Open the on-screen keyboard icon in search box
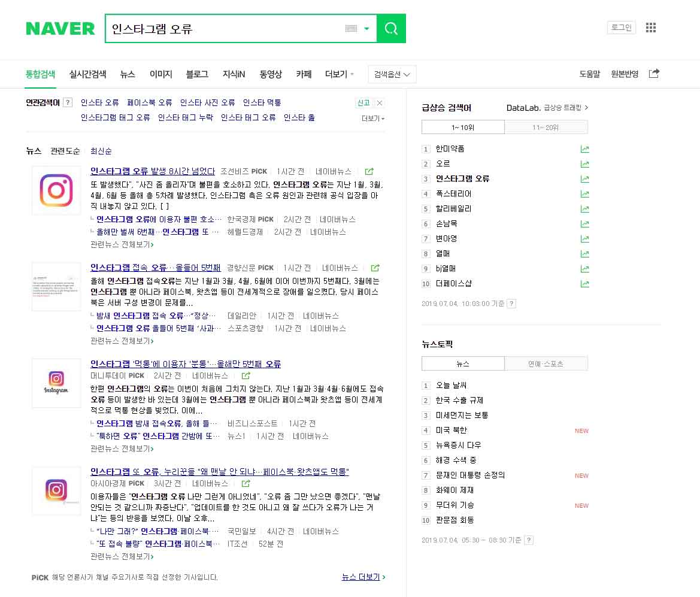 pos(351,29)
